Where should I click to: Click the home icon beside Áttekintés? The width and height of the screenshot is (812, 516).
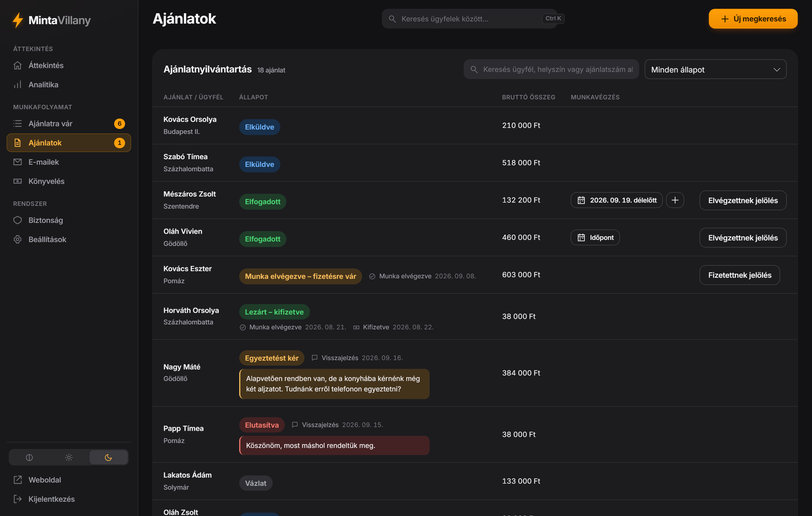18,65
